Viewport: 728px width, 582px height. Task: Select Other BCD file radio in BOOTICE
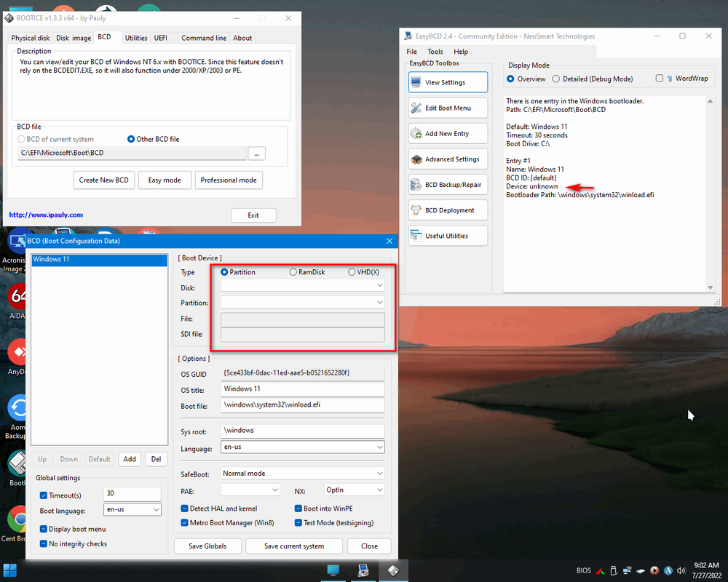click(131, 139)
